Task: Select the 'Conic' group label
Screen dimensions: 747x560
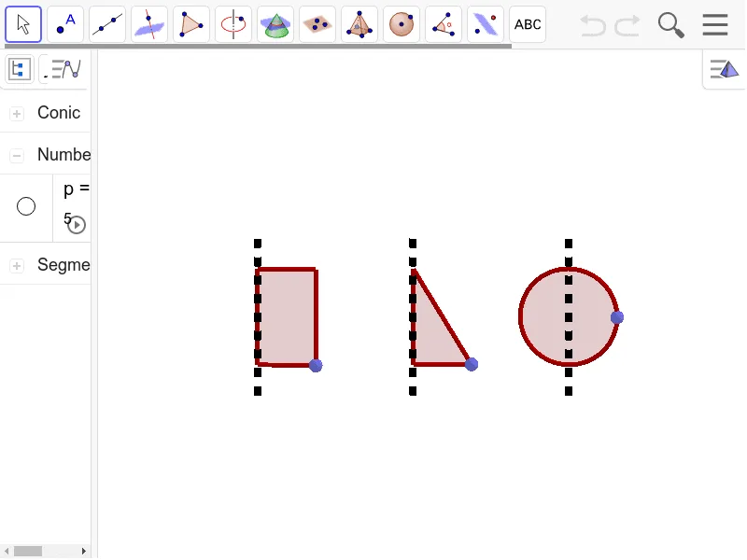Action: pyautogui.click(x=59, y=113)
